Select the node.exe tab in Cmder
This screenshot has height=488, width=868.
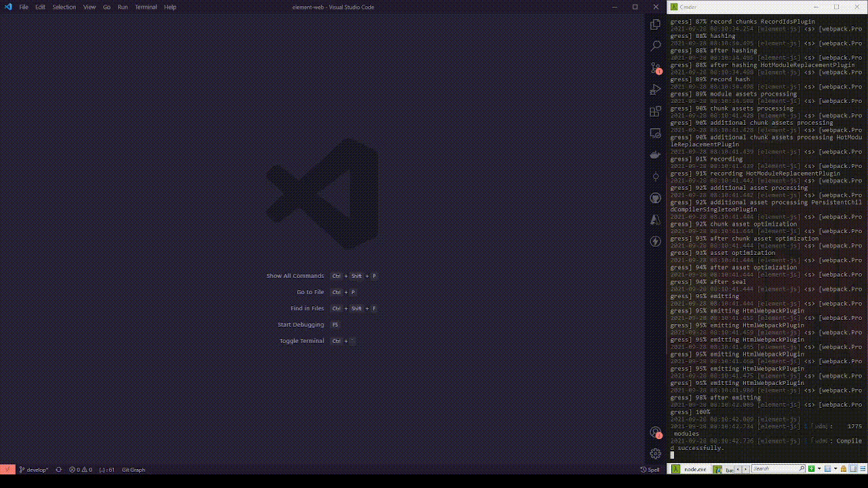click(690, 469)
